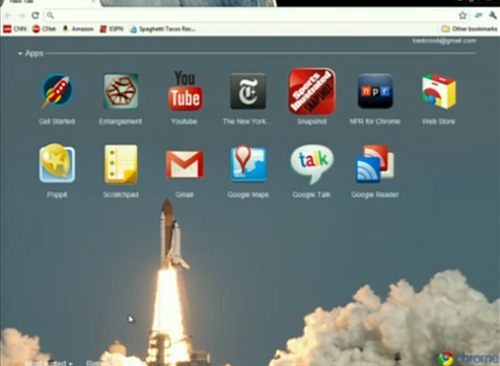Click the blue extension icon beside the star
The width and height of the screenshot is (500, 366).
tap(479, 15)
